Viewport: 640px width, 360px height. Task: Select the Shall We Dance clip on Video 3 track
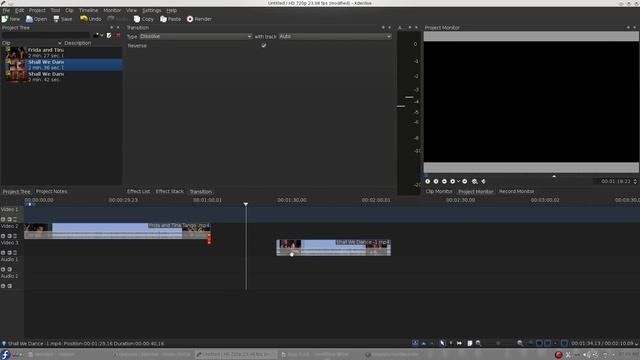pyautogui.click(x=333, y=247)
